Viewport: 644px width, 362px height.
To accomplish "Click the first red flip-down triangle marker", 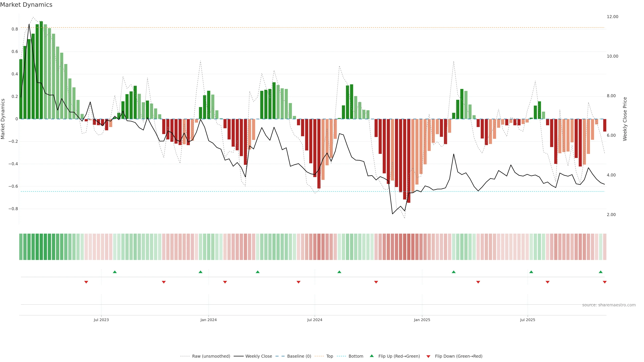I will coord(86,282).
